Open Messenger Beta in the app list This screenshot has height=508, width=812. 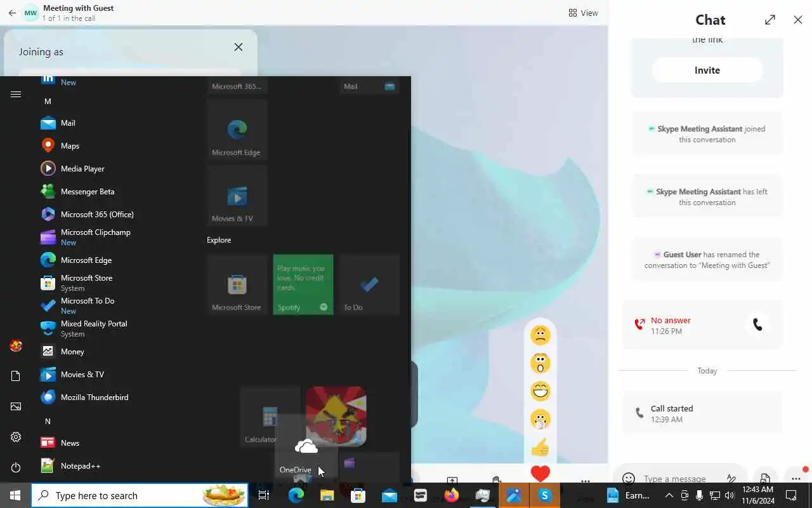(x=114, y=192)
